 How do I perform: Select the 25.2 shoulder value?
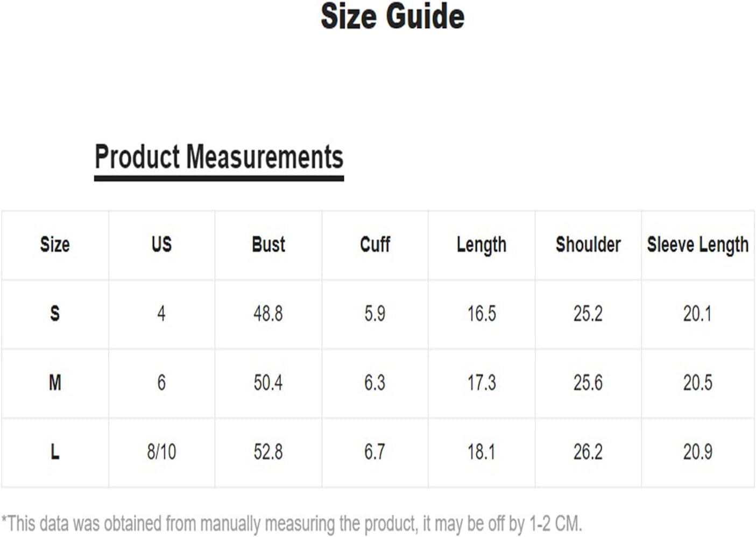click(x=588, y=314)
